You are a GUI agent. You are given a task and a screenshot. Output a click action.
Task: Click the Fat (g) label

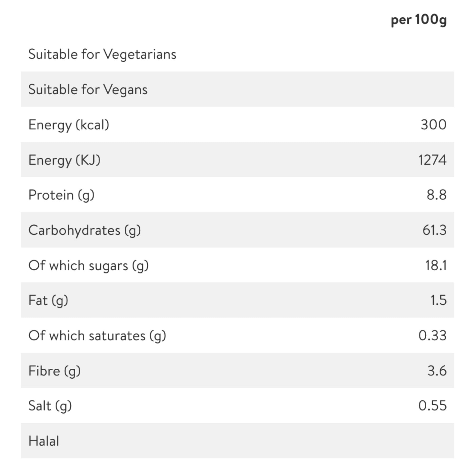click(x=48, y=301)
